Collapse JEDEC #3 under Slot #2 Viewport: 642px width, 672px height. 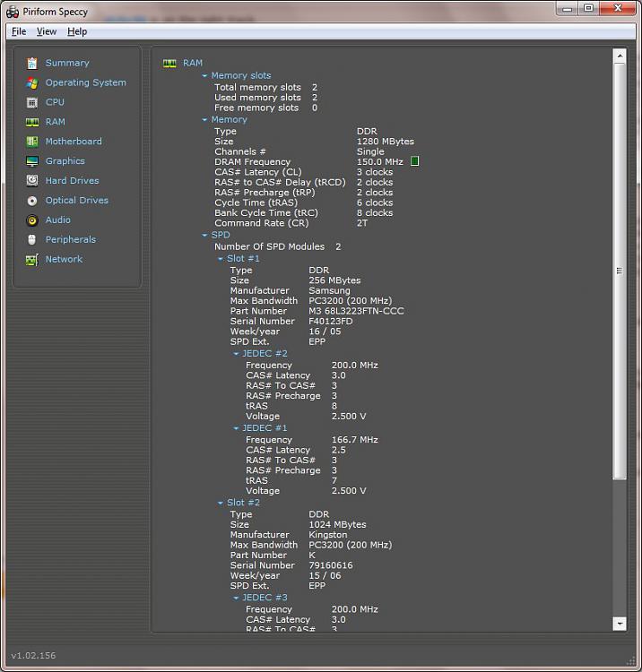click(236, 598)
